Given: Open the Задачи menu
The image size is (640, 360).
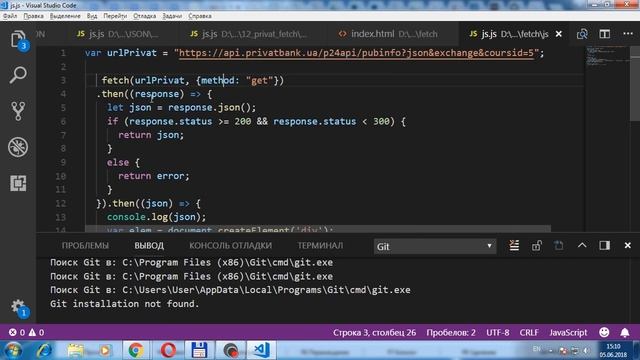Looking at the screenshot, I should coord(172,16).
